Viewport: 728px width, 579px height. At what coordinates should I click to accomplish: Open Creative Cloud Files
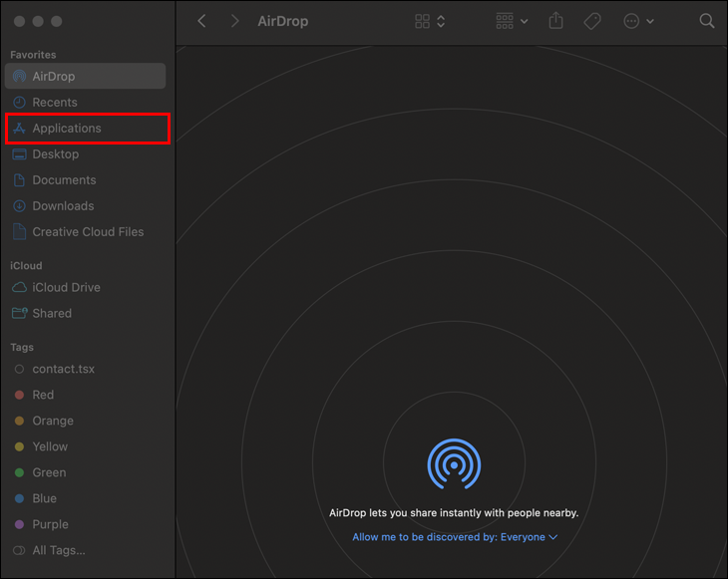(x=85, y=231)
